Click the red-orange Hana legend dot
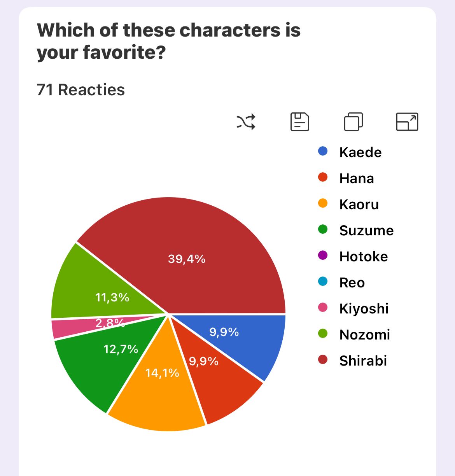Viewport: 455px width, 476px height. (x=323, y=177)
